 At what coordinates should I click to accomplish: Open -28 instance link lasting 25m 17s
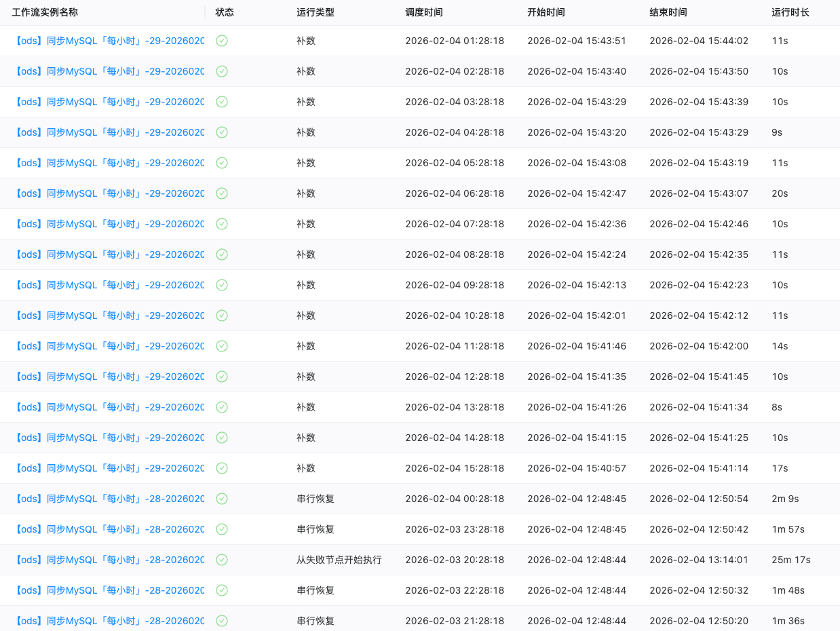point(109,560)
